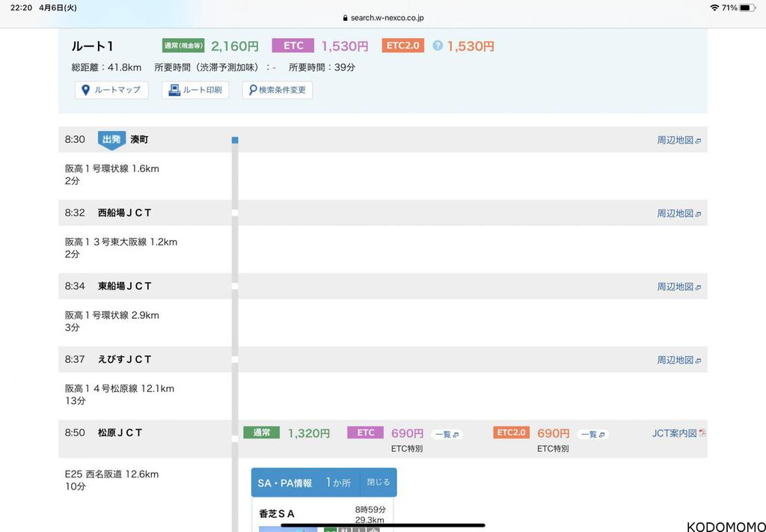
Task: Tap the search.w-nexco.co.jp address bar
Action: (383, 18)
